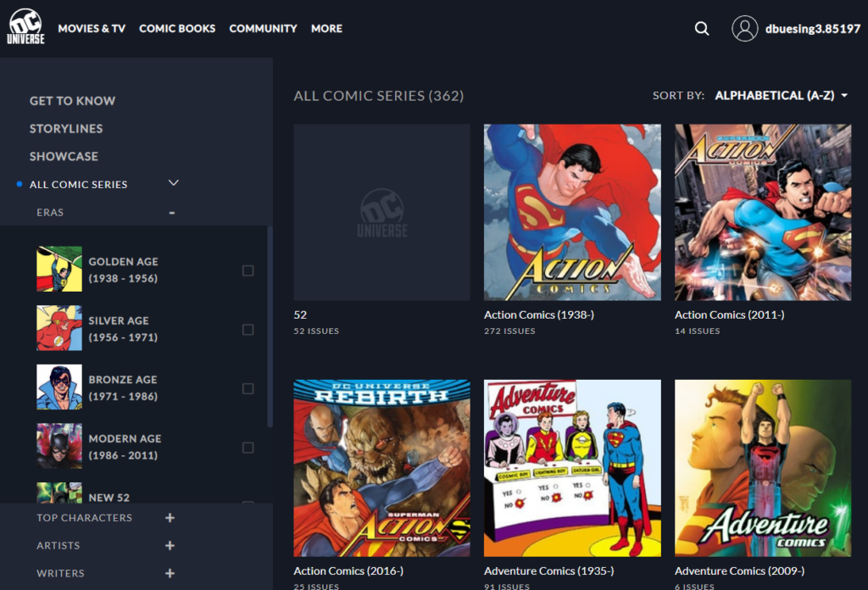Screen dimensions: 868x590
Task: Expand the Artists filter plus icon
Action: point(170,545)
